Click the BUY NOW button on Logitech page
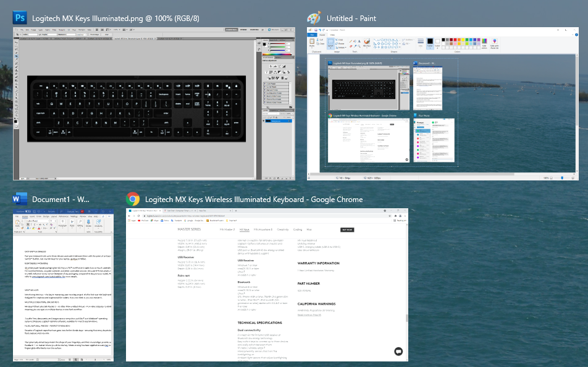The width and height of the screenshot is (588, 367). [347, 230]
